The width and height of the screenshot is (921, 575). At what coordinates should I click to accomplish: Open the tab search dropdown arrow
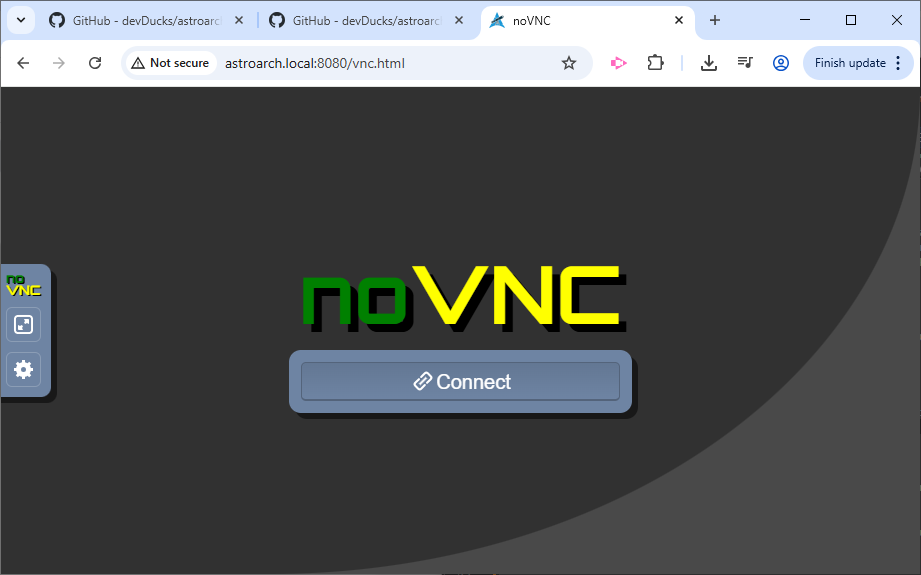click(21, 21)
